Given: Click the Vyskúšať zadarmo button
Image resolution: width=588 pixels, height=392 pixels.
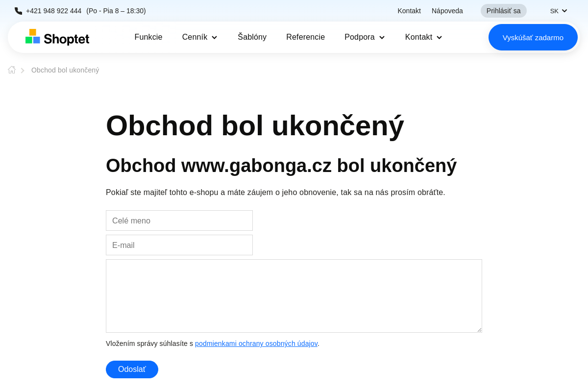Looking at the screenshot, I should click(533, 37).
